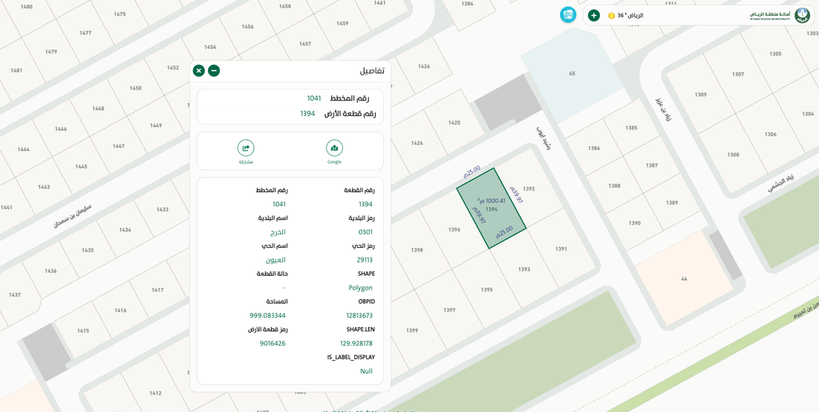Click the green plus button
This screenshot has height=412, width=819.
pyautogui.click(x=594, y=15)
